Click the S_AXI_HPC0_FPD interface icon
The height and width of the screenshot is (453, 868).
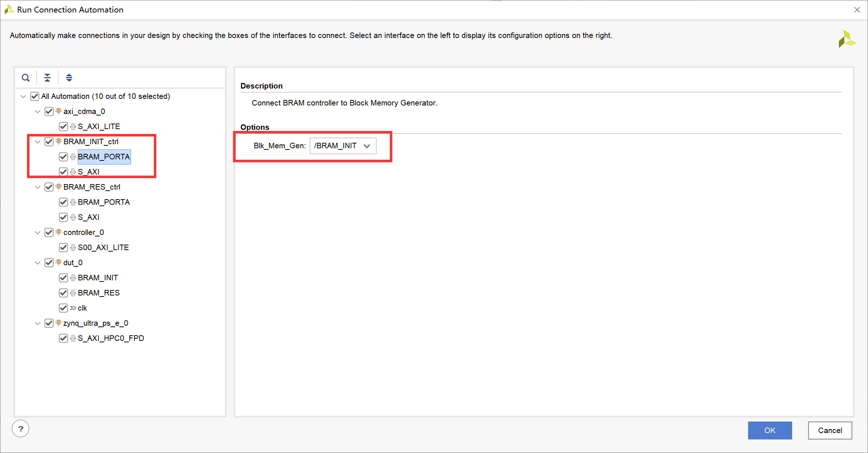coord(73,338)
